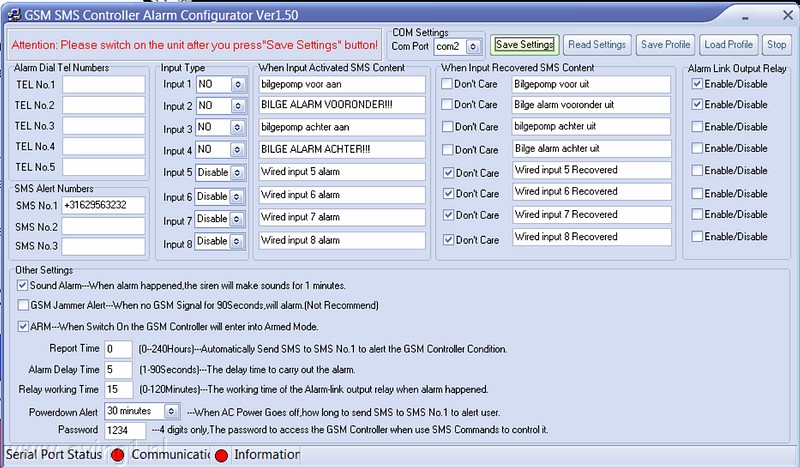
Task: Click the red Serial Port Status indicator
Action: click(x=117, y=455)
